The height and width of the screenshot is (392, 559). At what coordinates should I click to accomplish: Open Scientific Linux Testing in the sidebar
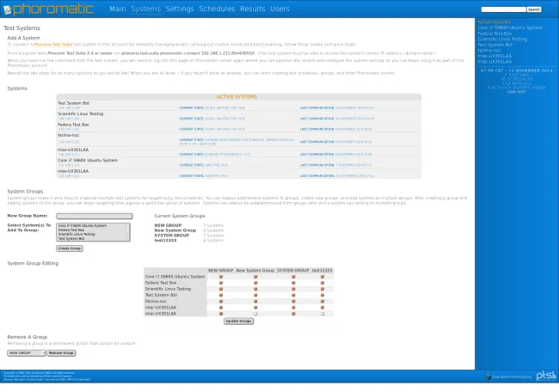click(502, 40)
